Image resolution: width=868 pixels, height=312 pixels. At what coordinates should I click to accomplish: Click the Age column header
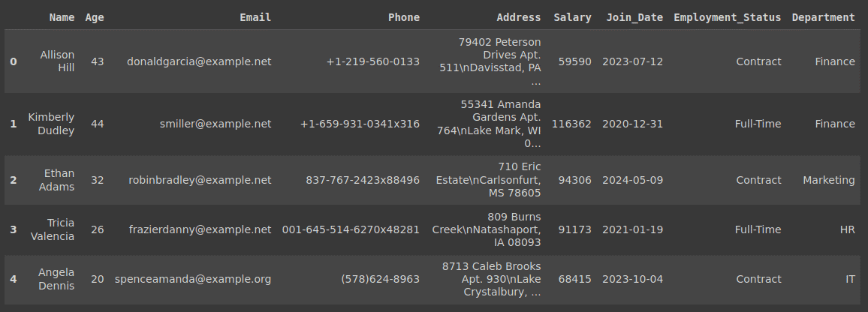95,17
